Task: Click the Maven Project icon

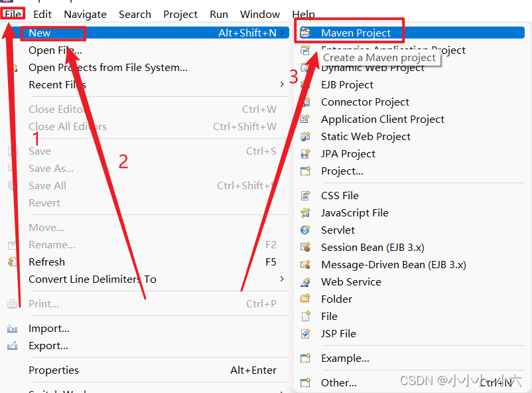Action: (305, 33)
